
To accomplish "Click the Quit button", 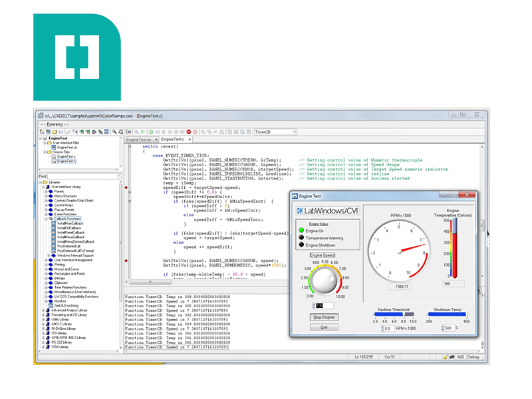I will [x=324, y=327].
